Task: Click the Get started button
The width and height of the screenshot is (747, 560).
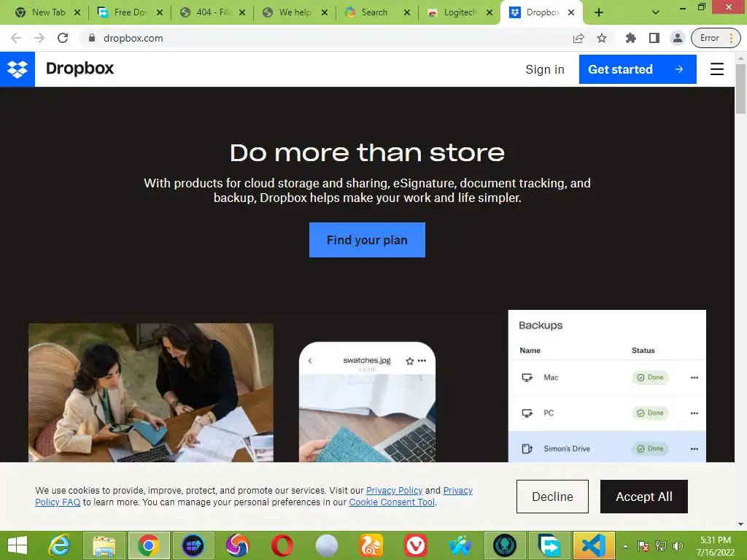Action: tap(638, 69)
